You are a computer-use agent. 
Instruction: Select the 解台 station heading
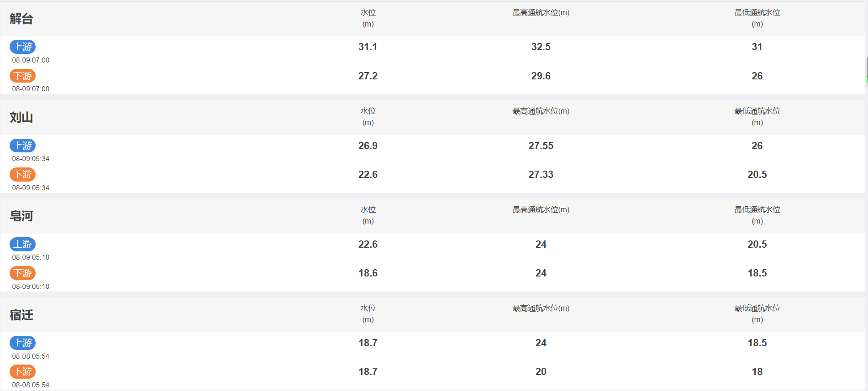coord(21,19)
